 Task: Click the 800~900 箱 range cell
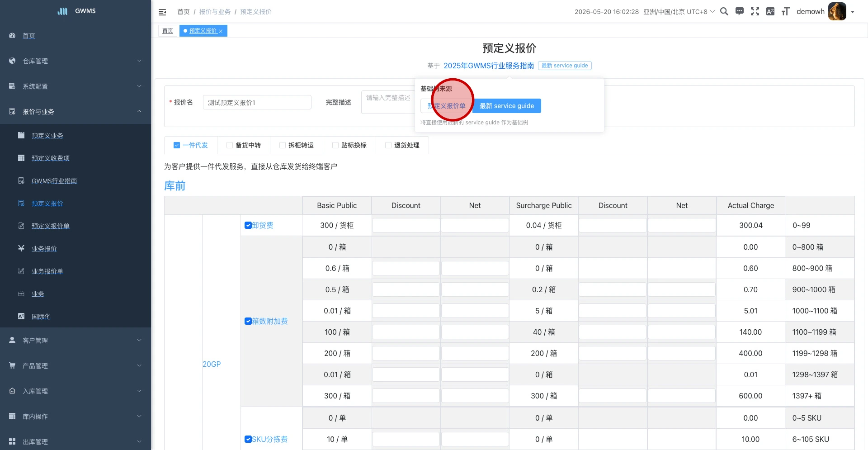tap(820, 268)
